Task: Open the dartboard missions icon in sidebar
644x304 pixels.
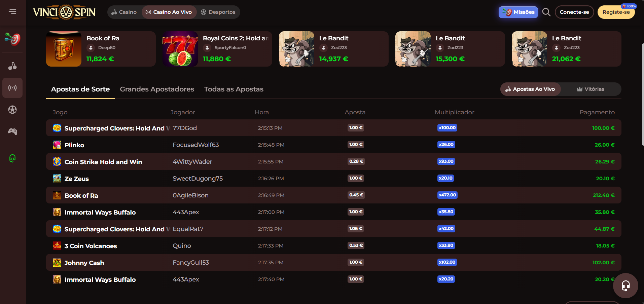Action: point(12,39)
